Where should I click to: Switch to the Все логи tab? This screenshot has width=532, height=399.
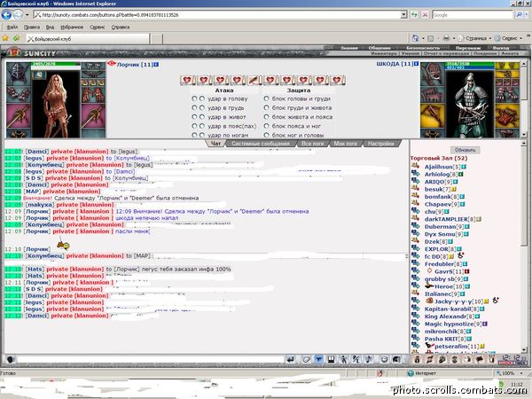click(x=312, y=144)
